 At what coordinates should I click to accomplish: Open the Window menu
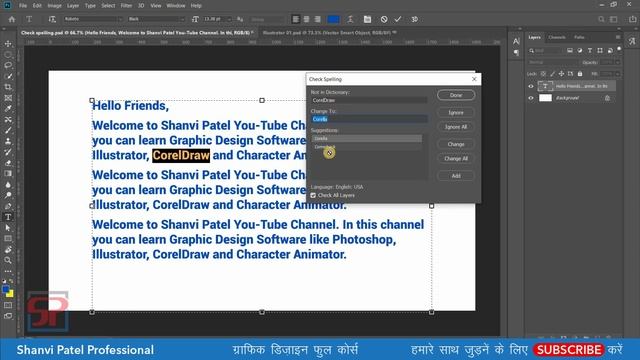[176, 6]
